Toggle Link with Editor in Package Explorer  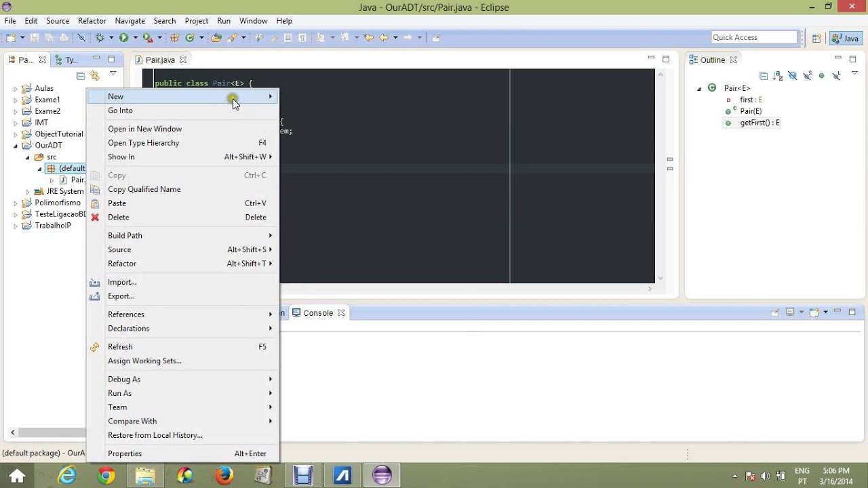tap(95, 76)
